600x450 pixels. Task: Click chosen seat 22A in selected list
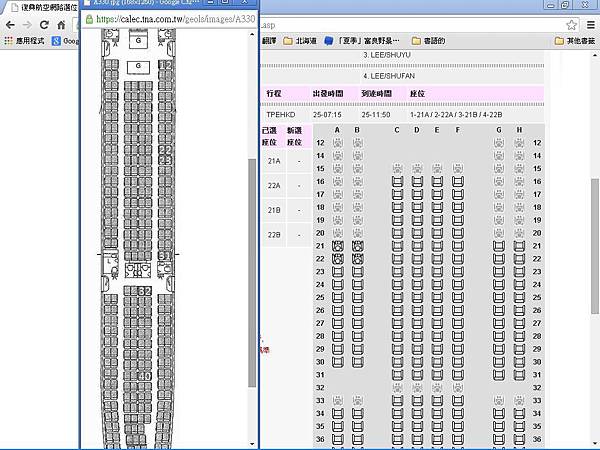[274, 186]
